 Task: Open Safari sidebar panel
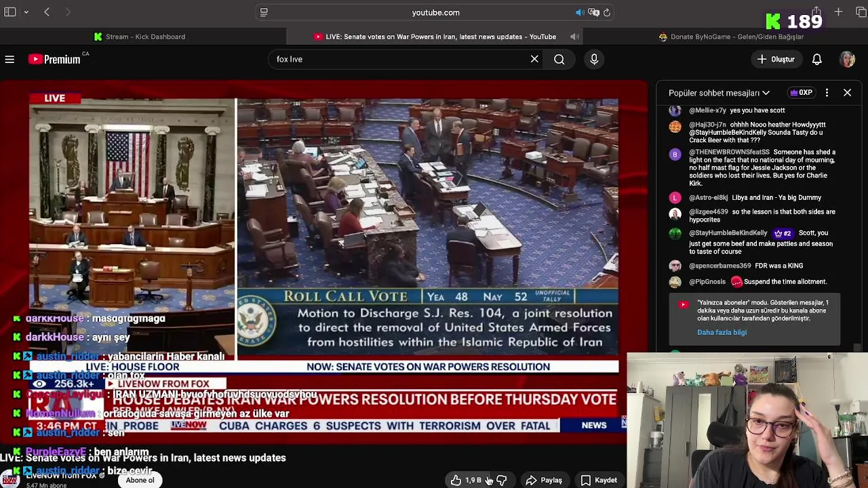coord(9,12)
